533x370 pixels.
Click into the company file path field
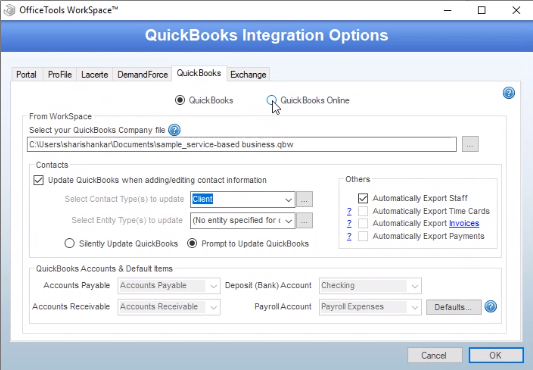pos(242,145)
